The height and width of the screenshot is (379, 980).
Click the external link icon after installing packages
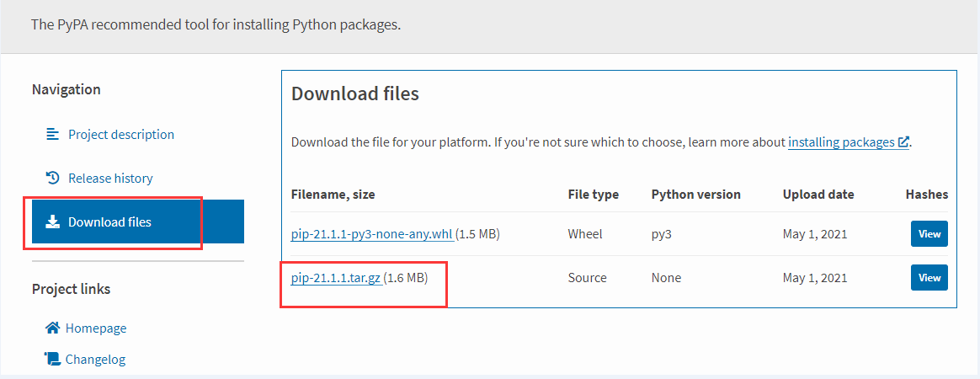click(x=903, y=142)
